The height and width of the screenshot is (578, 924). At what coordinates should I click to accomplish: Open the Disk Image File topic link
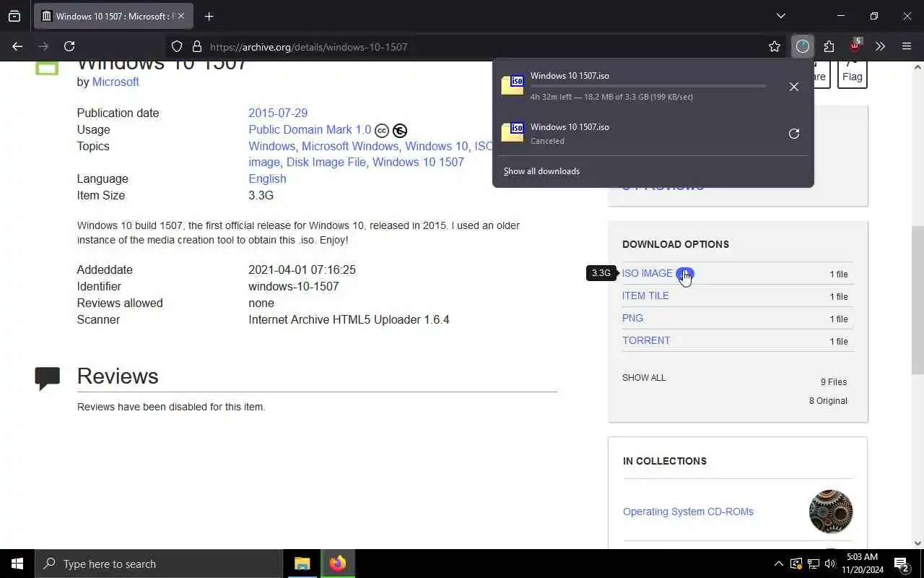(x=326, y=162)
